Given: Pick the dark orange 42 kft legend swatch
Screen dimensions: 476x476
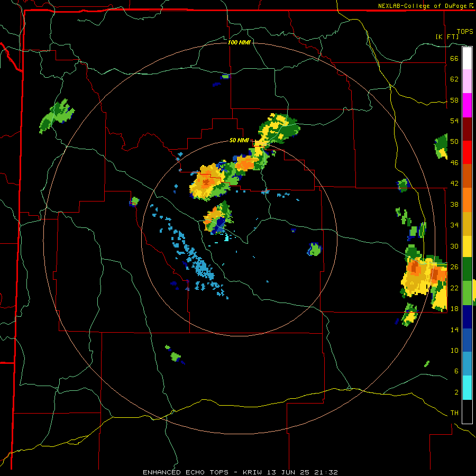Looking at the screenshot, I should tap(467, 176).
